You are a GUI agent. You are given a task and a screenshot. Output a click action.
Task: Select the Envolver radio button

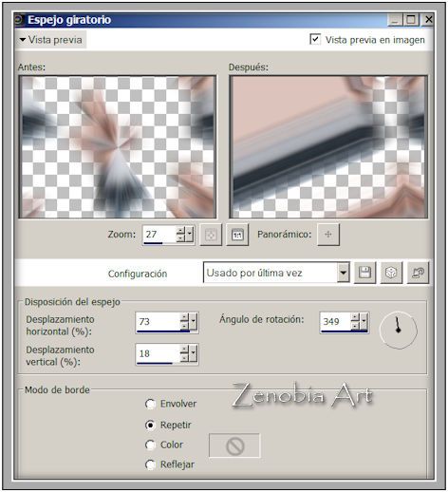[150, 404]
